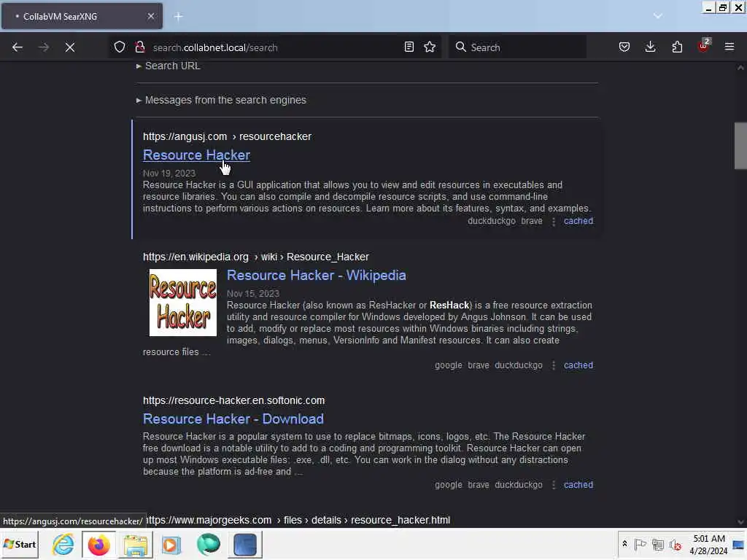The image size is (747, 560).
Task: Click the muted volume tray icon
Action: click(675, 544)
